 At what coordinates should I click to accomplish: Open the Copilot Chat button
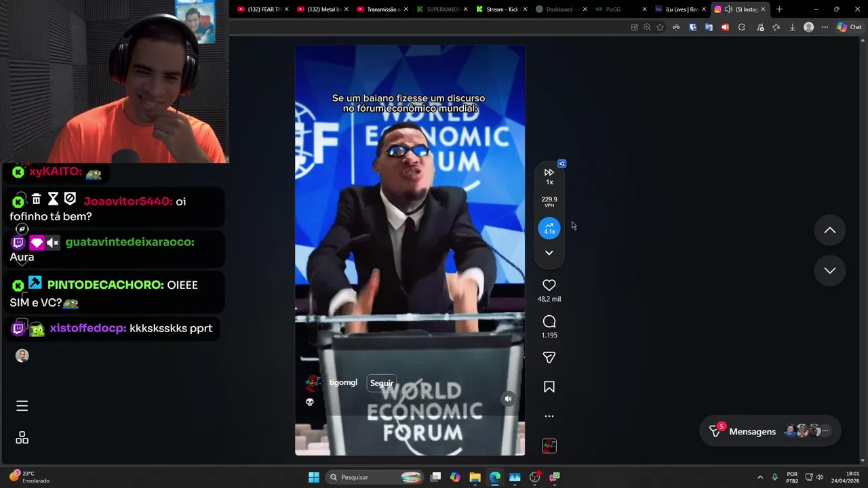click(849, 27)
